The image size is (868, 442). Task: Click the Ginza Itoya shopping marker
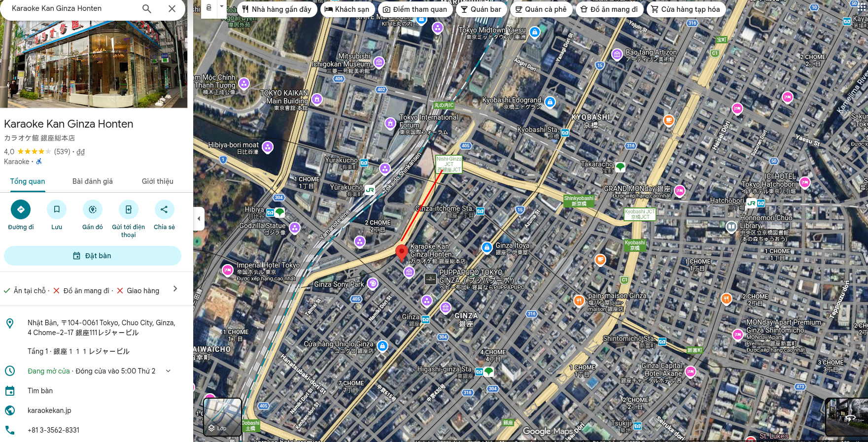(487, 247)
